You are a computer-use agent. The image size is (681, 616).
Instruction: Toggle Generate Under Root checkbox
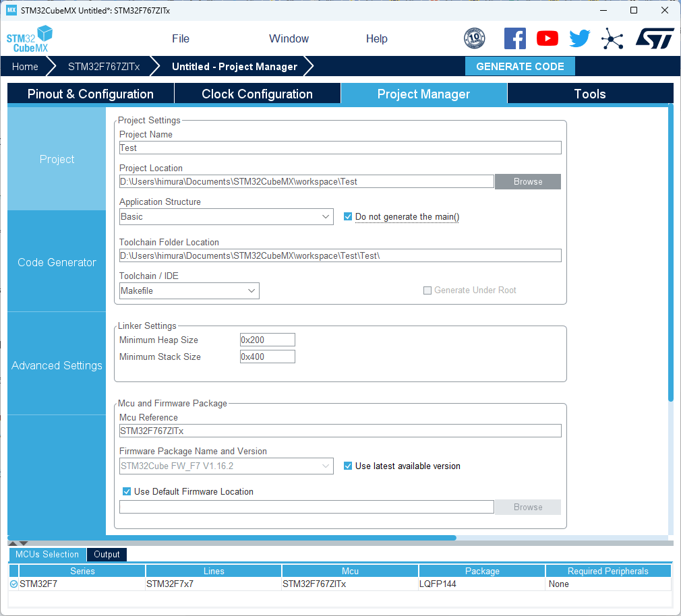point(427,290)
